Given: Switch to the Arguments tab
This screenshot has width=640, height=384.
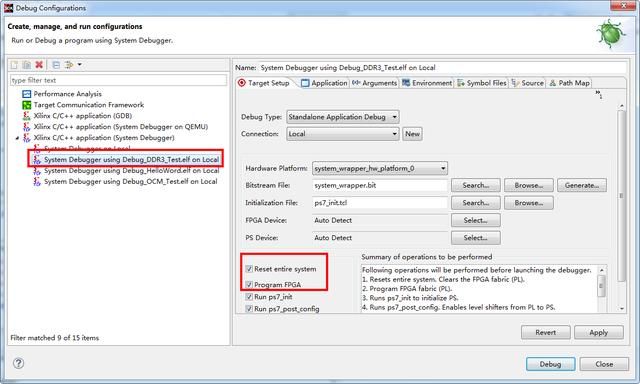Looking at the screenshot, I should pyautogui.click(x=374, y=83).
